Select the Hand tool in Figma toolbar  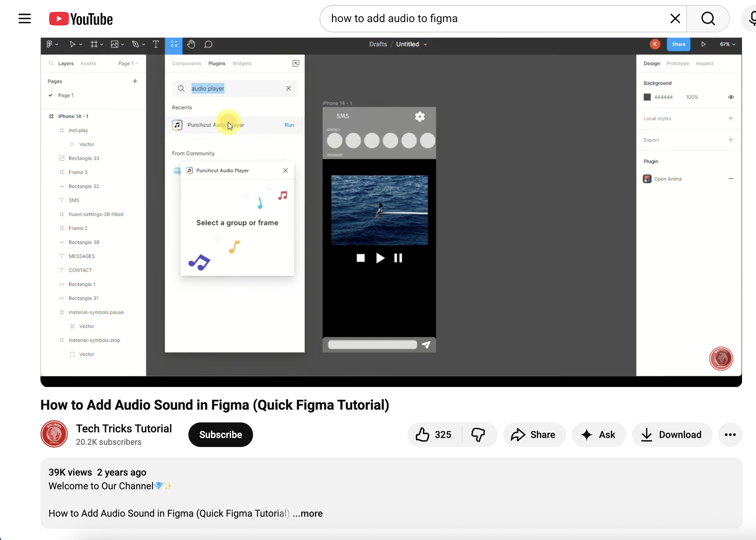point(191,44)
